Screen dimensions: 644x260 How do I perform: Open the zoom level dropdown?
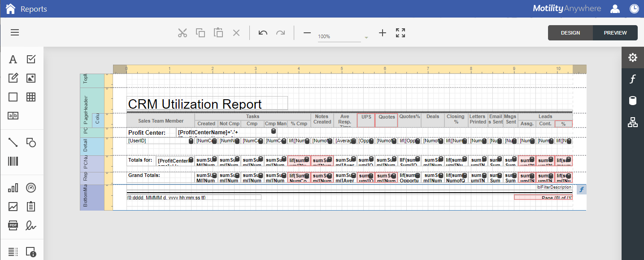366,36
